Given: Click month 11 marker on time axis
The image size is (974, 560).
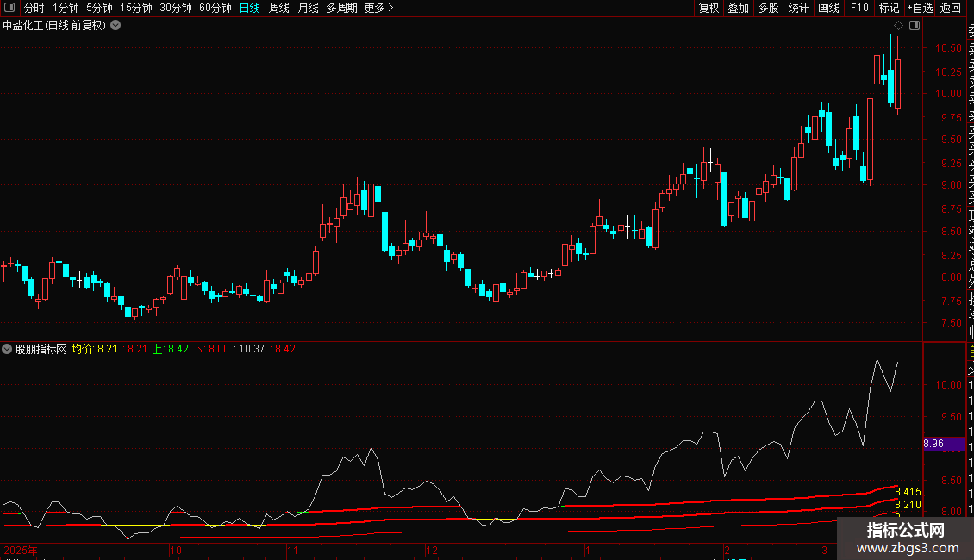Looking at the screenshot, I should 292,550.
